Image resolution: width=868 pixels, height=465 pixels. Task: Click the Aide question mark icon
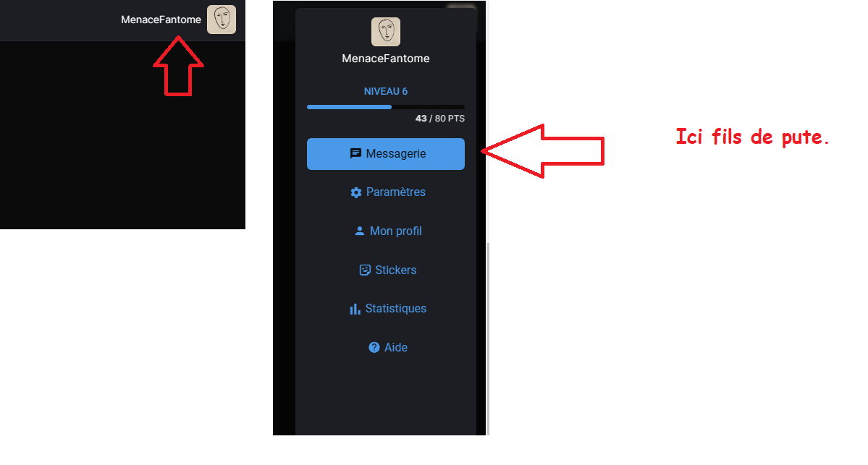coord(374,347)
